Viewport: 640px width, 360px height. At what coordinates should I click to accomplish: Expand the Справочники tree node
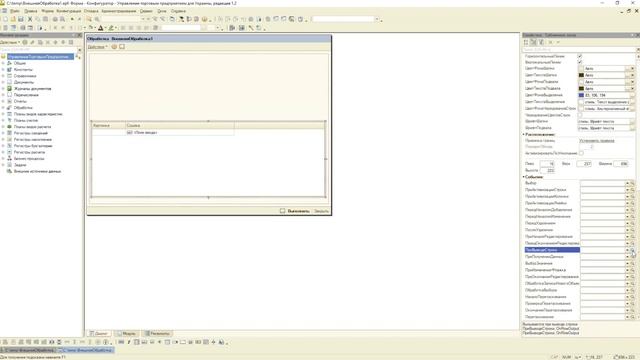[3, 76]
